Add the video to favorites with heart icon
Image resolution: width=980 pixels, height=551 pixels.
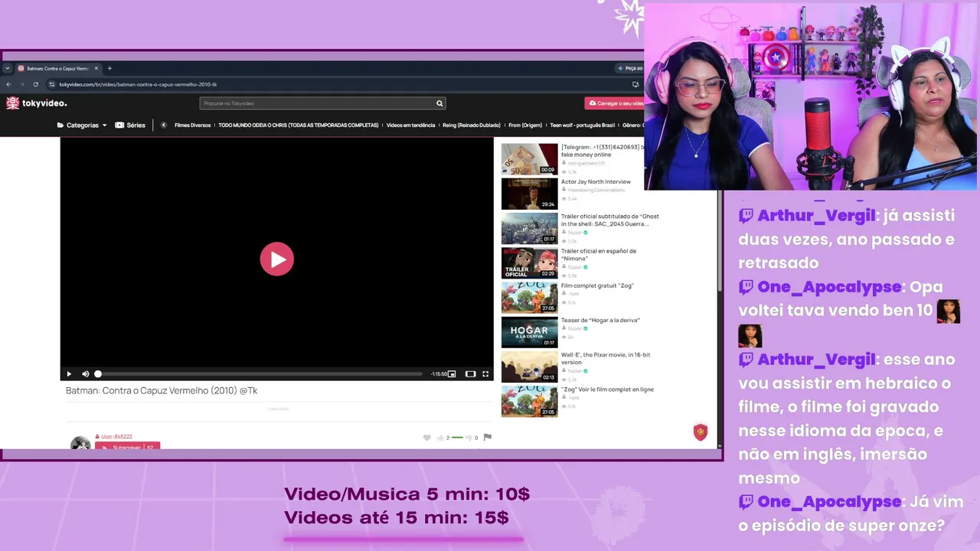[427, 438]
